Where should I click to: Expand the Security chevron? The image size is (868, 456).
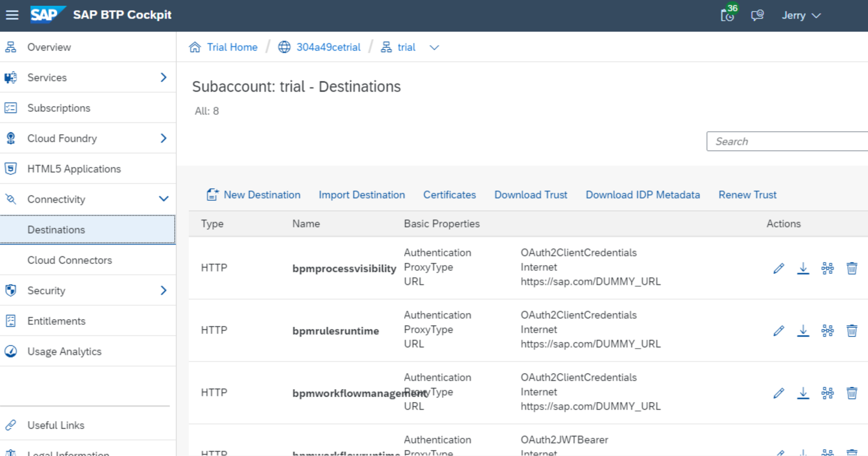coord(163,290)
